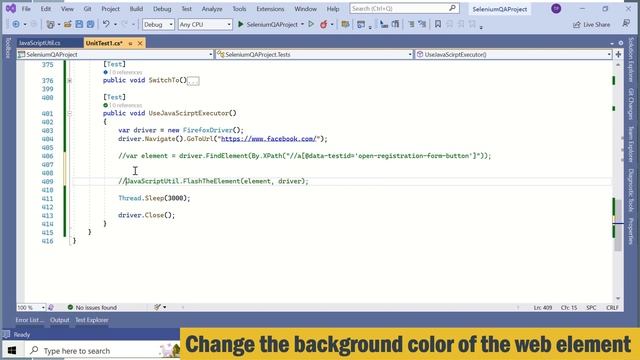Image resolution: width=640 pixels, height=360 pixels.
Task: Open the active documents list dropdown arrow
Action: 612,43
